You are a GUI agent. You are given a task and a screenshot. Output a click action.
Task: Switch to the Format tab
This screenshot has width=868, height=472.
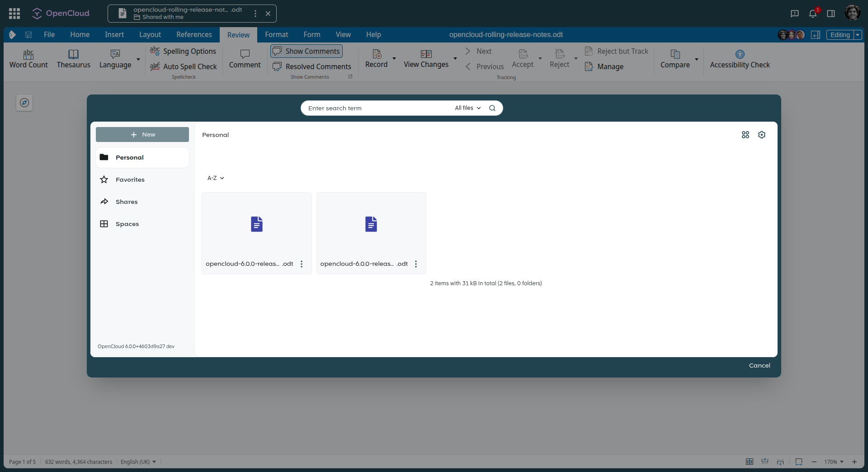point(276,34)
